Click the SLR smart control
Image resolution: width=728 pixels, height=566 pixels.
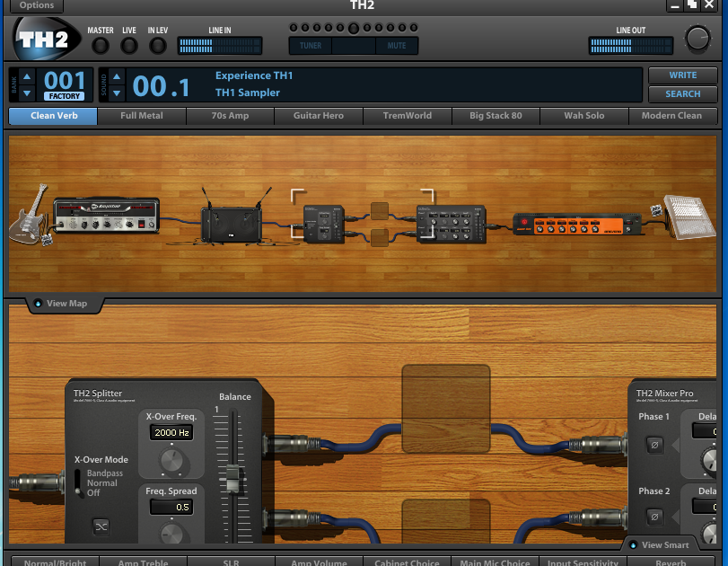(231, 562)
